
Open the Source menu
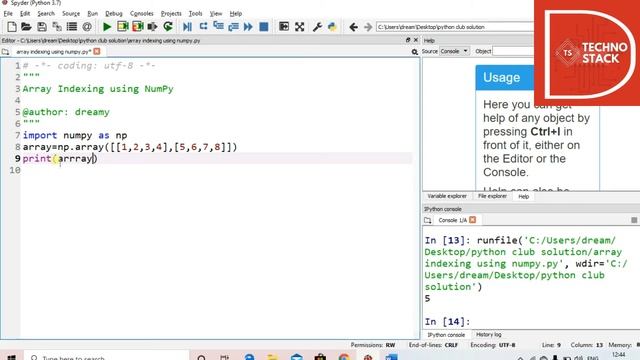coord(71,13)
